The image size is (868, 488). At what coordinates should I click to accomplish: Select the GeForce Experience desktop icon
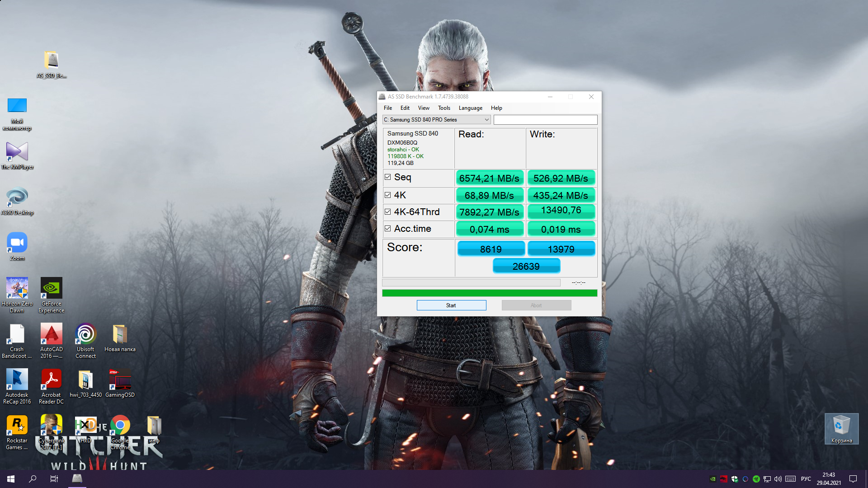pos(52,296)
